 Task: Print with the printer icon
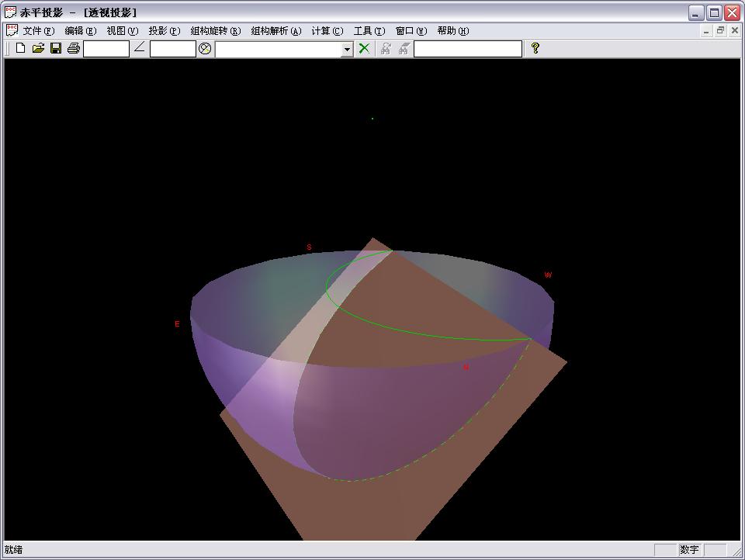[74, 48]
